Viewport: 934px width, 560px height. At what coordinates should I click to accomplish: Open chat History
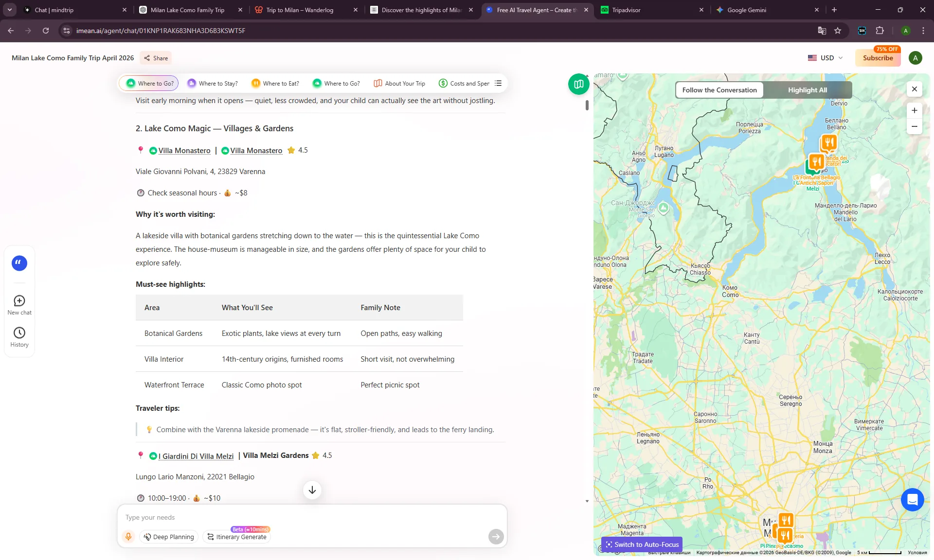[19, 337]
